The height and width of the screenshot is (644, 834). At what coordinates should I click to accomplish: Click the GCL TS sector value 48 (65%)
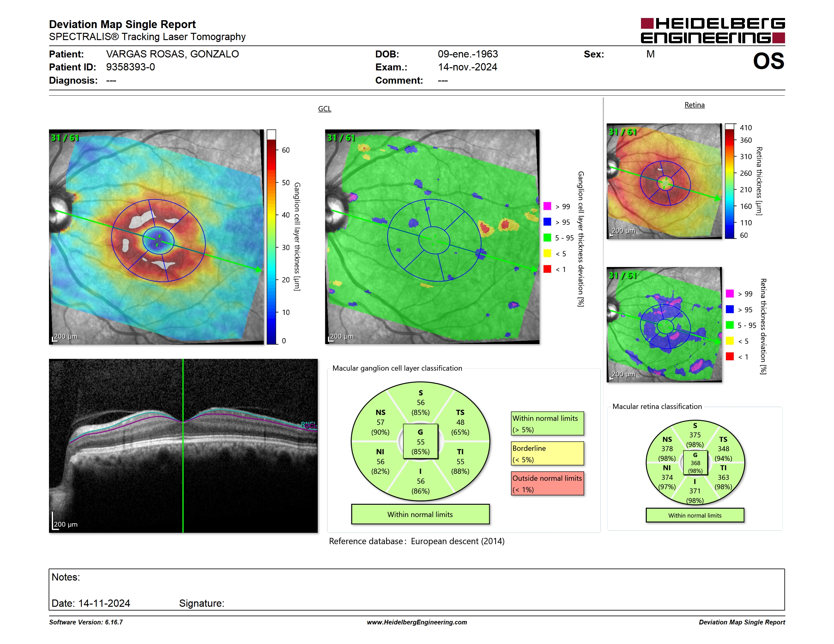(x=460, y=427)
